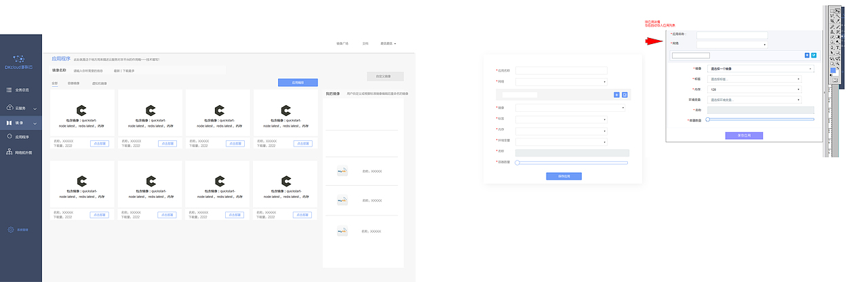
Task: Open 文档 in the top navigation
Action: pos(366,43)
